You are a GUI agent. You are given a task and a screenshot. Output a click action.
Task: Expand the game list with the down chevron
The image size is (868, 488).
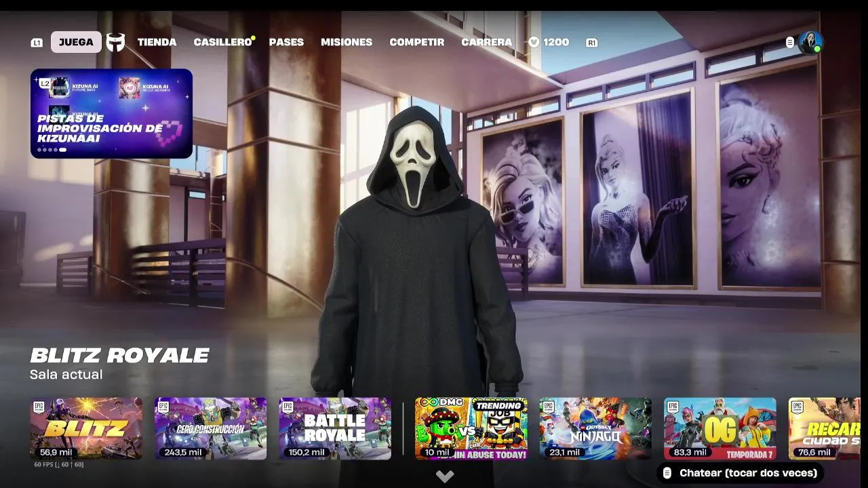tap(445, 476)
